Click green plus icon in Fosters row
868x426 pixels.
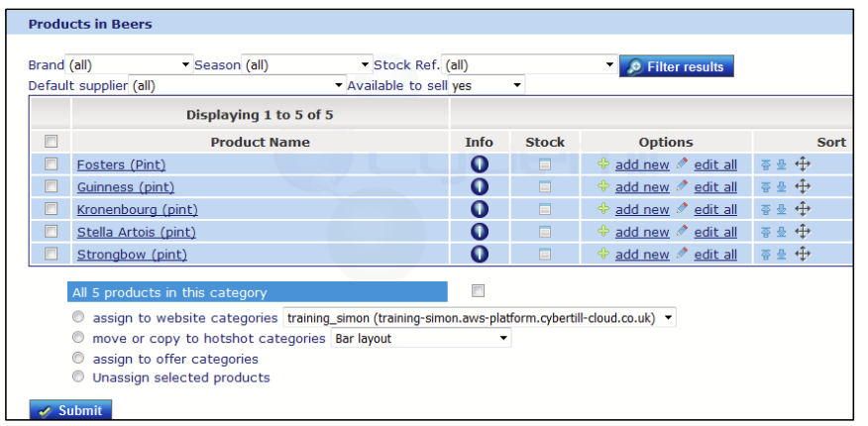(x=603, y=163)
